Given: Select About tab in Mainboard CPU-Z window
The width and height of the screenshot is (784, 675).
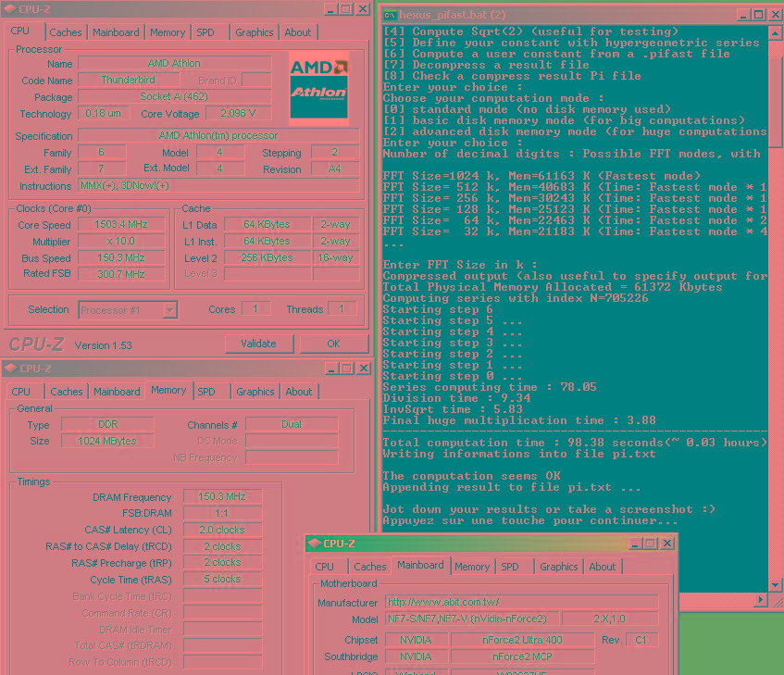Looking at the screenshot, I should (x=603, y=567).
